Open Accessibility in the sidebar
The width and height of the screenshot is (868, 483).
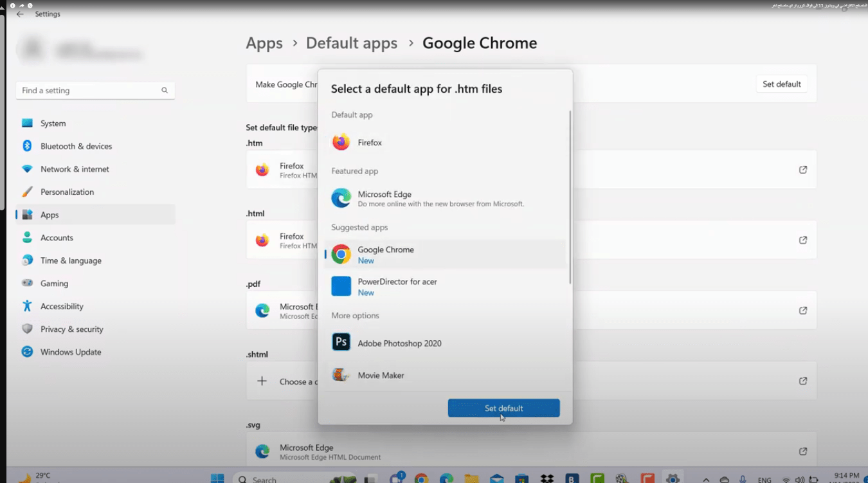(x=95, y=306)
